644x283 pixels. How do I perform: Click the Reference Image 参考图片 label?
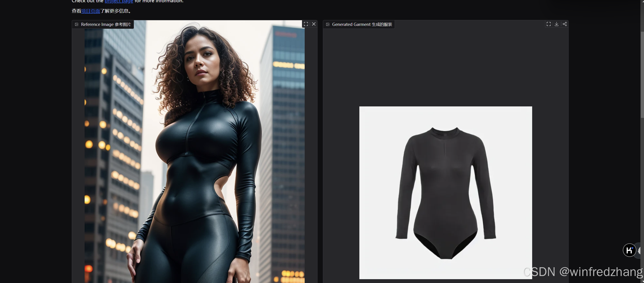(x=106, y=25)
